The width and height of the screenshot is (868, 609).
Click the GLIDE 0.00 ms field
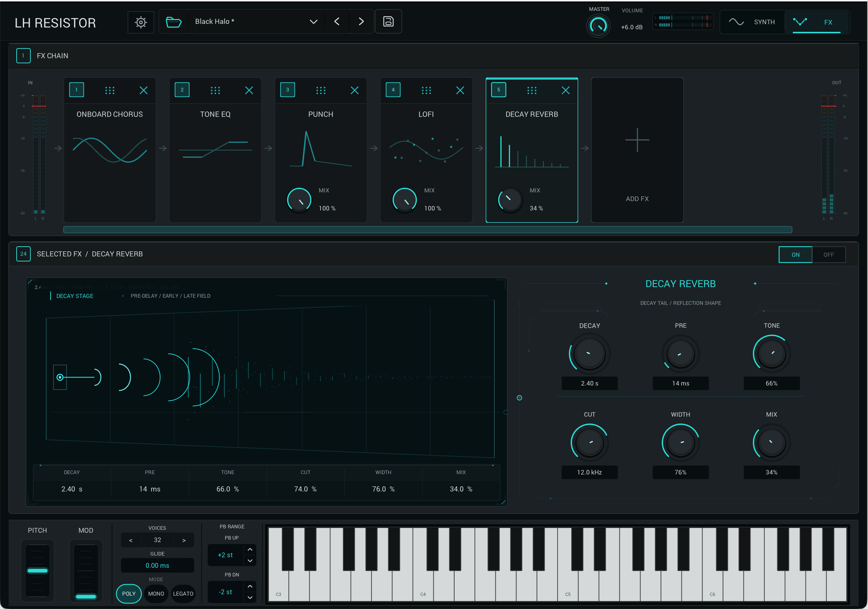[x=157, y=565]
